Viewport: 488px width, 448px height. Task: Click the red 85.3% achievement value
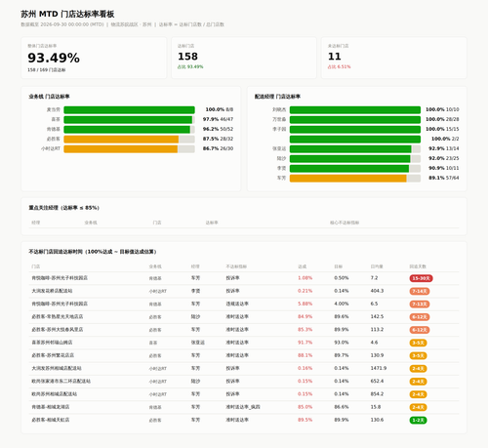coord(305,330)
